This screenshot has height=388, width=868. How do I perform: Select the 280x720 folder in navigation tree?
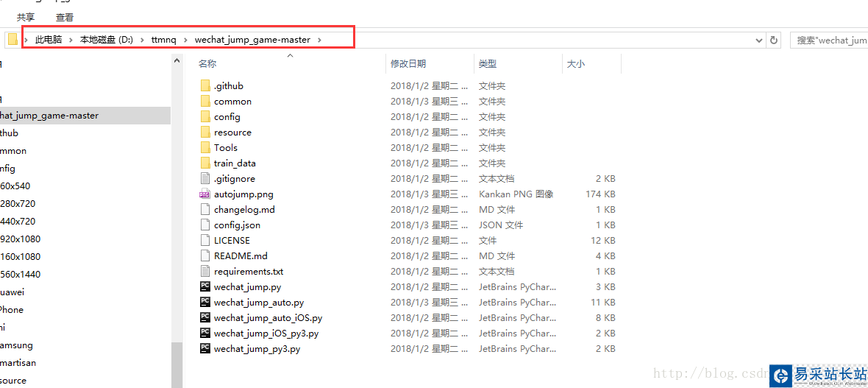coord(18,203)
